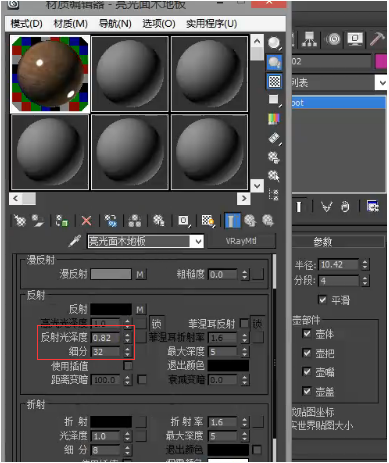Click the 锁 button next to 高光光泽度
Screen dimensions: 389x463
pyautogui.click(x=156, y=324)
